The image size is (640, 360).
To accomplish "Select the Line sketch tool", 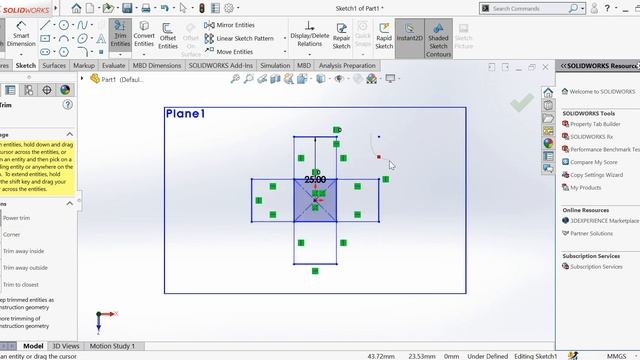I will click(45, 25).
